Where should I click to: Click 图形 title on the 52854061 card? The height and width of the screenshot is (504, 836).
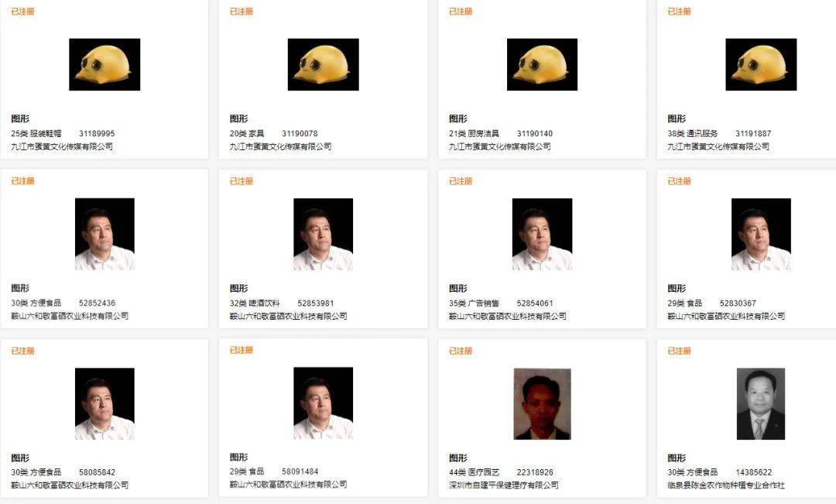(x=457, y=289)
